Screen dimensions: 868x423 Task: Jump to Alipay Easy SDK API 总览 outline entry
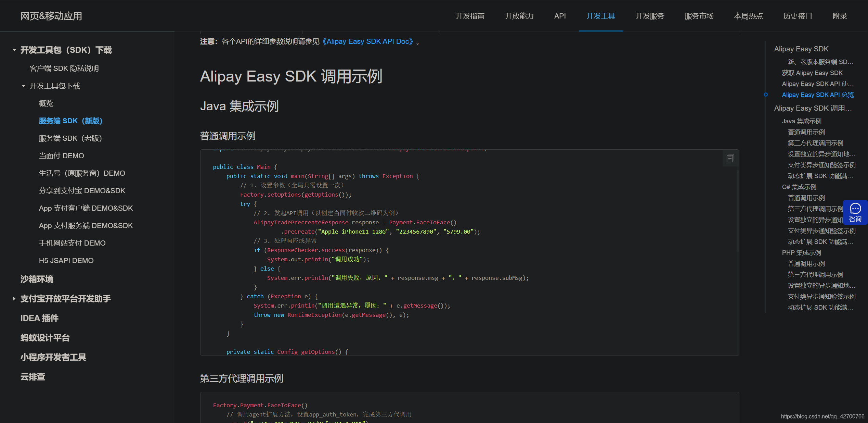coord(817,95)
